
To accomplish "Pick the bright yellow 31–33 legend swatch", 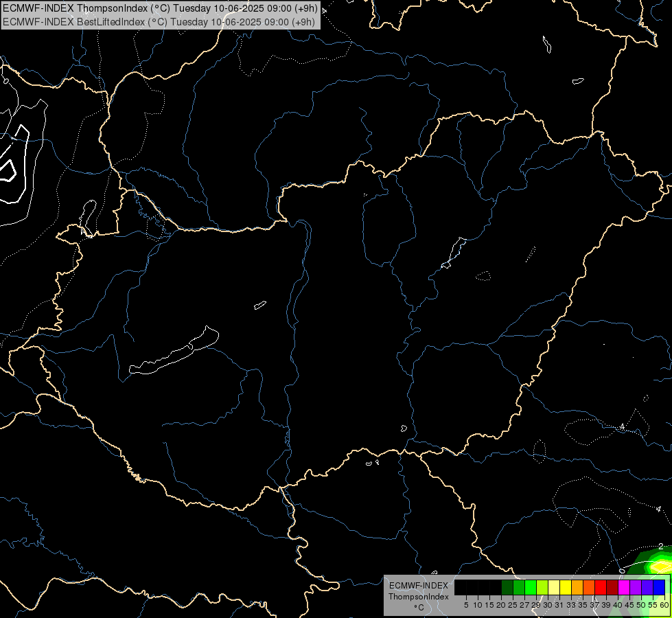I will coord(566,587).
